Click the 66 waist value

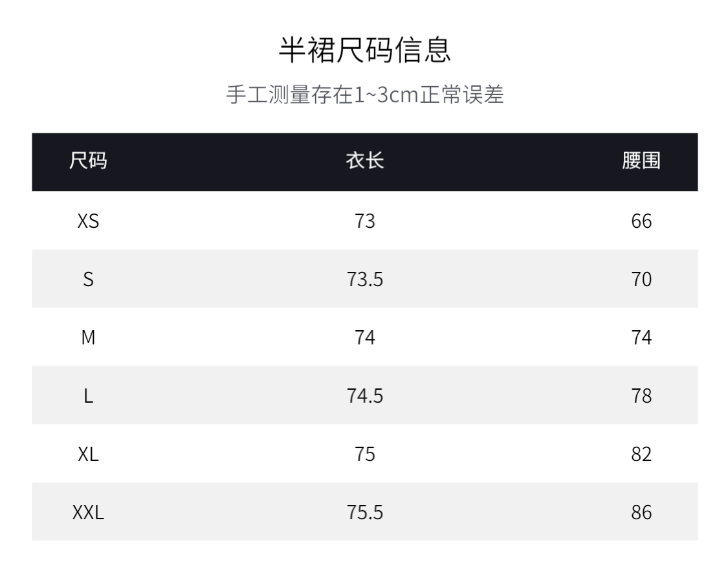(641, 221)
